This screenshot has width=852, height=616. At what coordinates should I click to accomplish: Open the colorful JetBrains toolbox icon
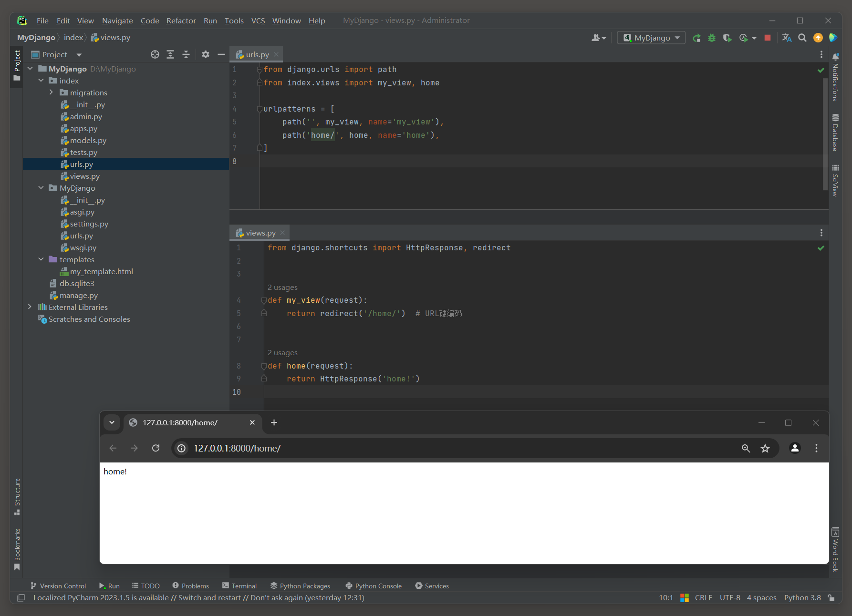(x=833, y=38)
